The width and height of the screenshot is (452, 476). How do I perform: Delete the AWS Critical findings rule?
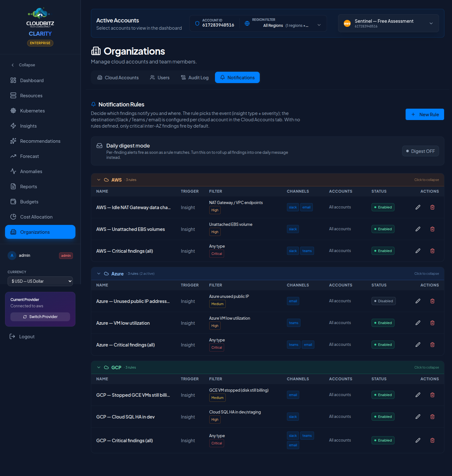tap(432, 251)
